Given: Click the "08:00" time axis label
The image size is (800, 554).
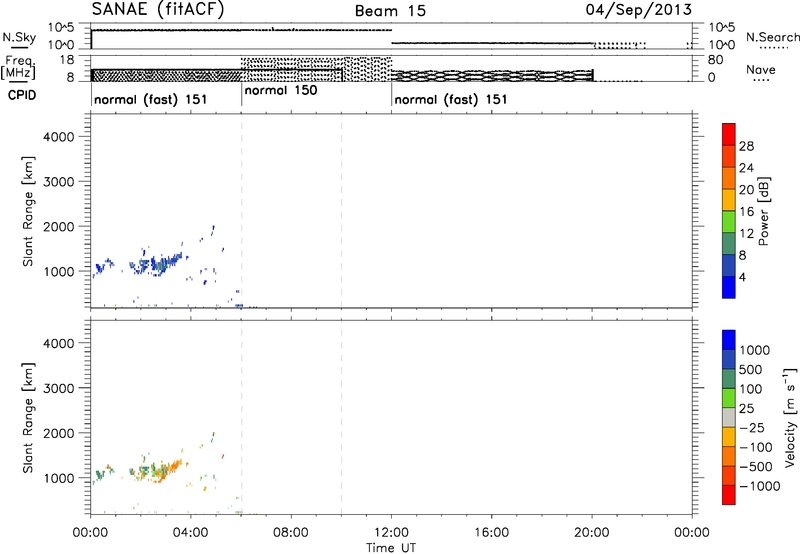Looking at the screenshot, I should (291, 533).
